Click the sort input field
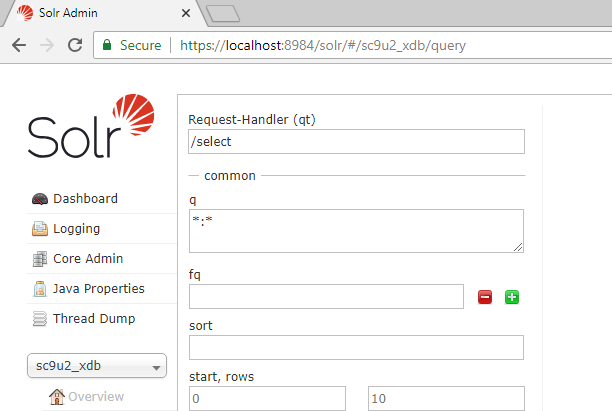Viewport: 612px width, 411px height. (x=356, y=347)
